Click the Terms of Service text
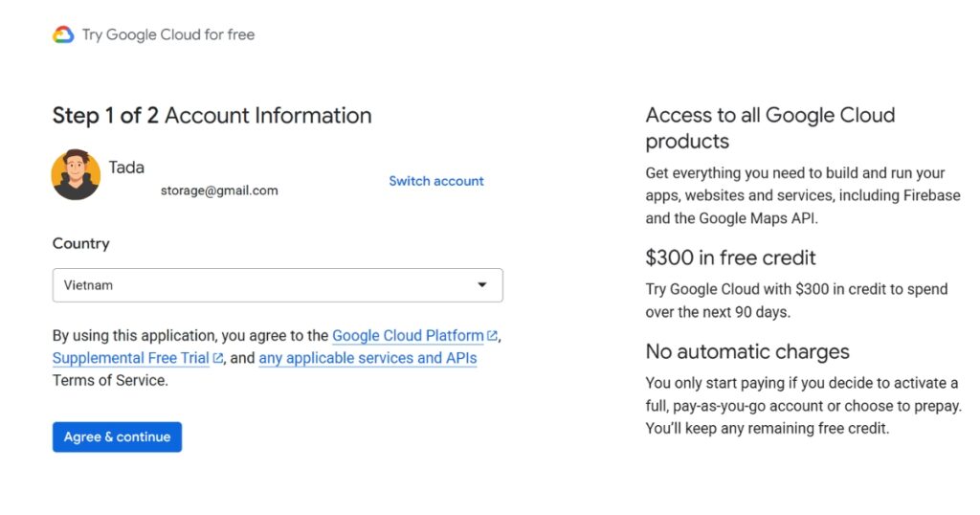980x515 pixels. tap(110, 380)
